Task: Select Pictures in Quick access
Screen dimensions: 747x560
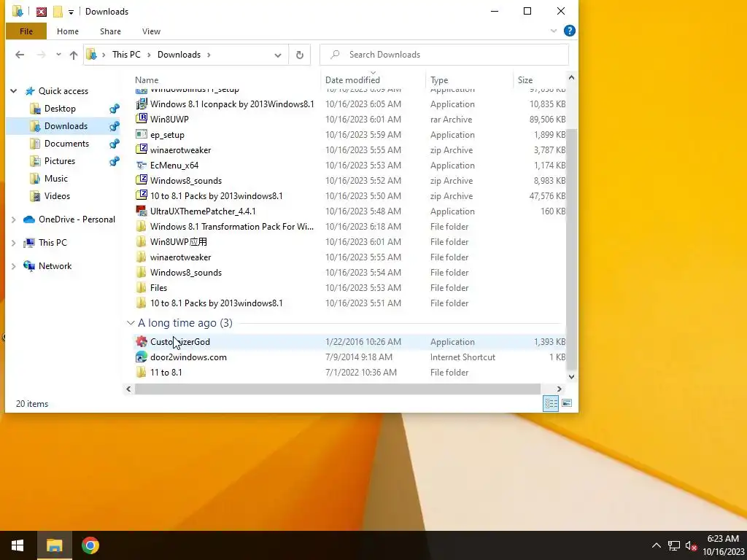Action: click(60, 161)
